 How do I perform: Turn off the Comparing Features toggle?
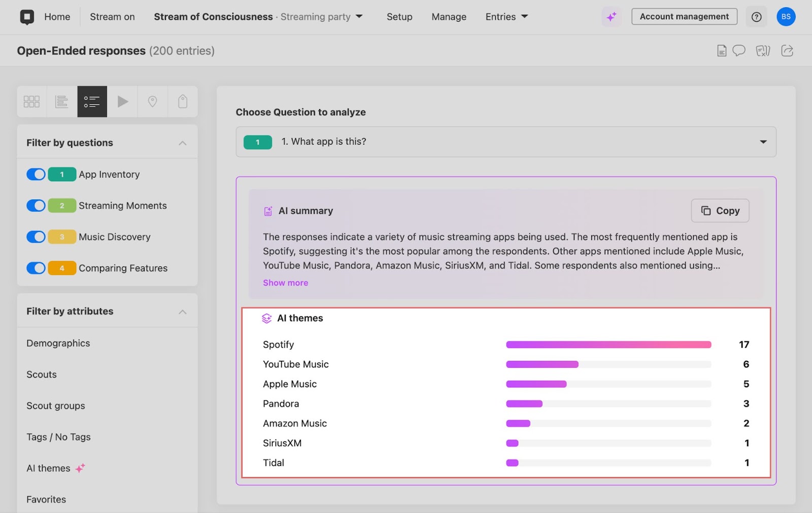click(x=36, y=268)
